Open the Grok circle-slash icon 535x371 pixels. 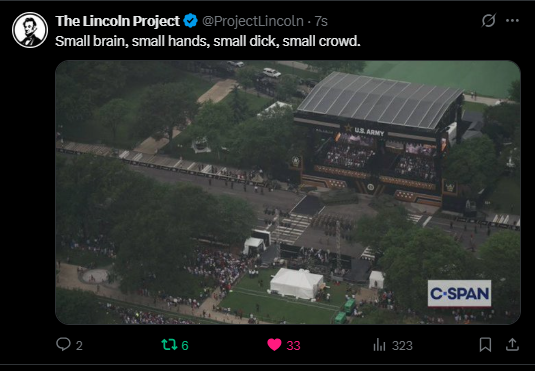pyautogui.click(x=488, y=20)
